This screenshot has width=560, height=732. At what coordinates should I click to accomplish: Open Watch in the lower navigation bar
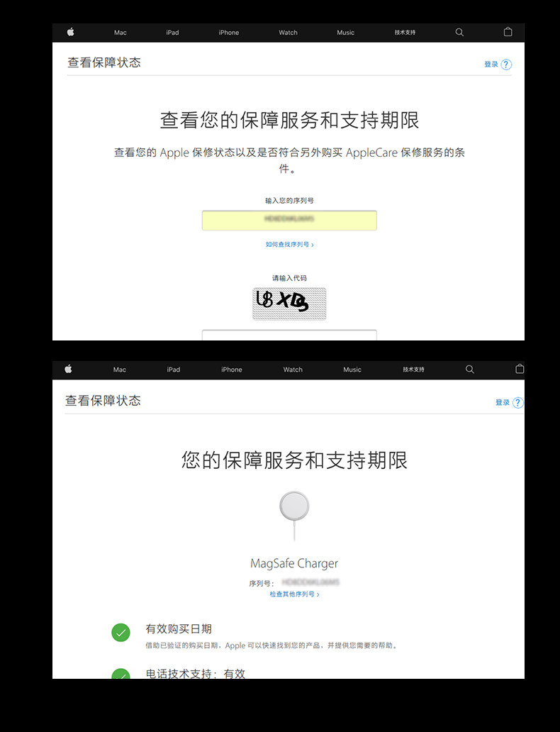click(x=293, y=370)
